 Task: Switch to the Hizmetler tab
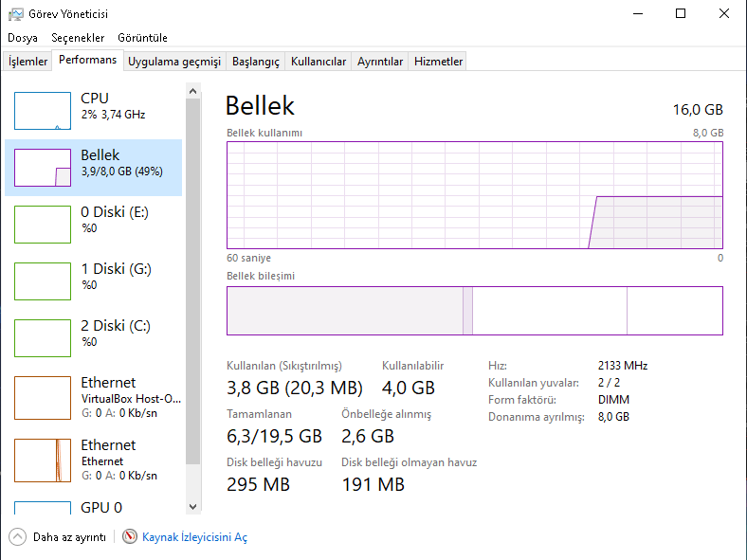438,62
